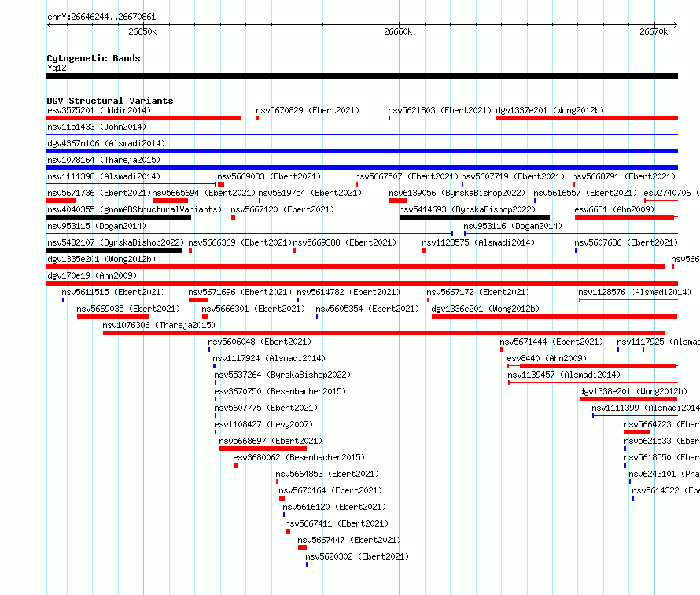Select nsv953116 (Dogan2014) label

point(513,226)
